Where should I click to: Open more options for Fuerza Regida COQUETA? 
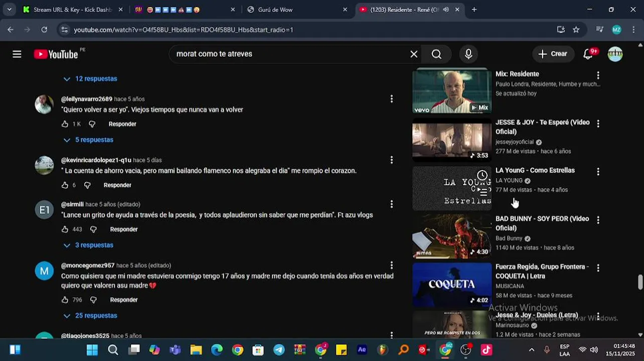[x=598, y=268]
